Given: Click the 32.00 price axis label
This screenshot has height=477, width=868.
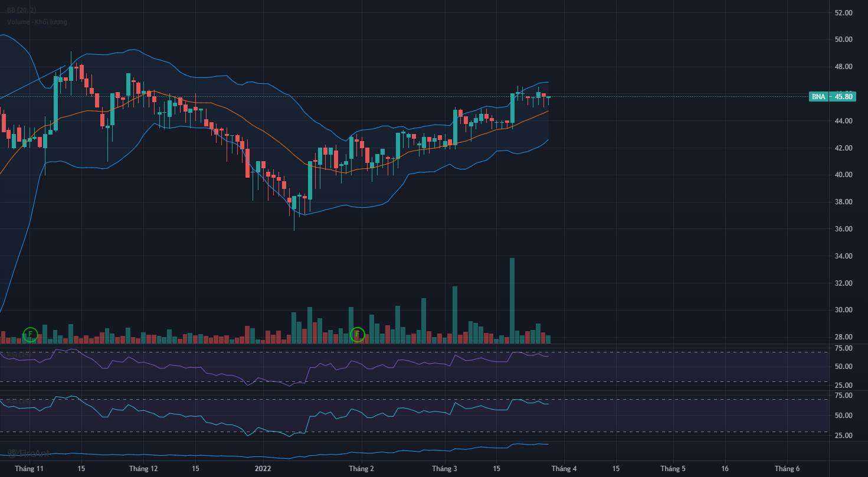Looking at the screenshot, I should [x=844, y=283].
